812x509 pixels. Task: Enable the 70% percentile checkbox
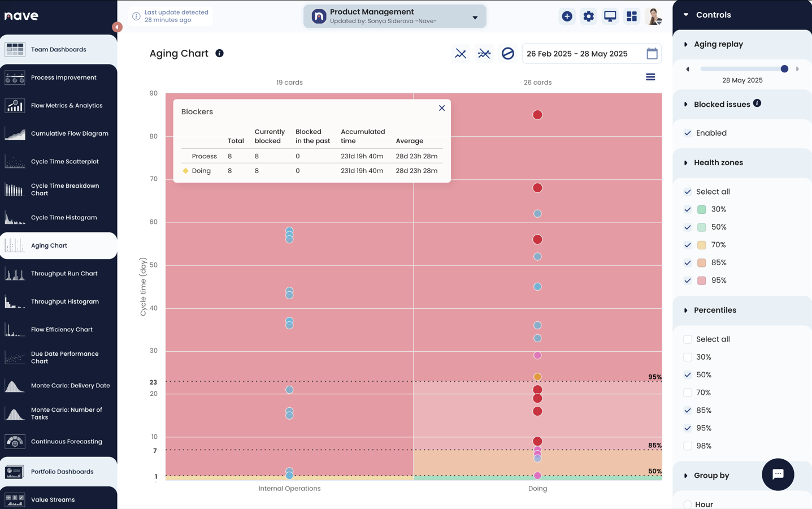click(x=688, y=392)
